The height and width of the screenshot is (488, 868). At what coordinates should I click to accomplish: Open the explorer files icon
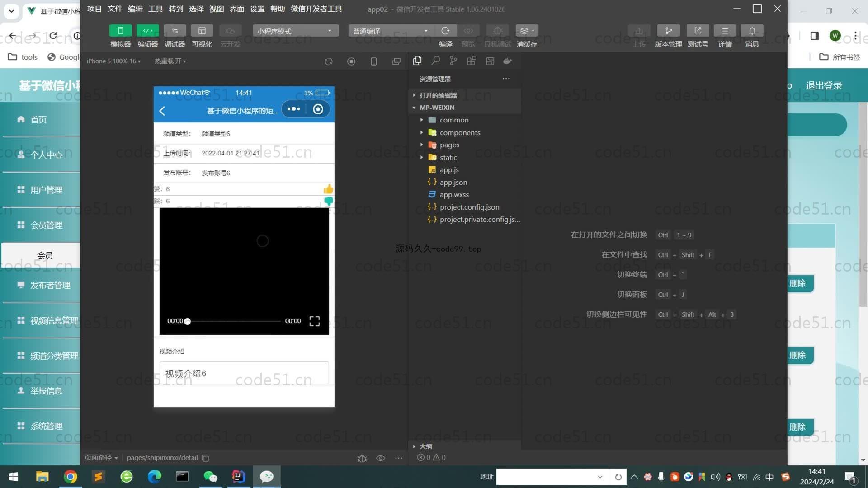[x=417, y=61]
